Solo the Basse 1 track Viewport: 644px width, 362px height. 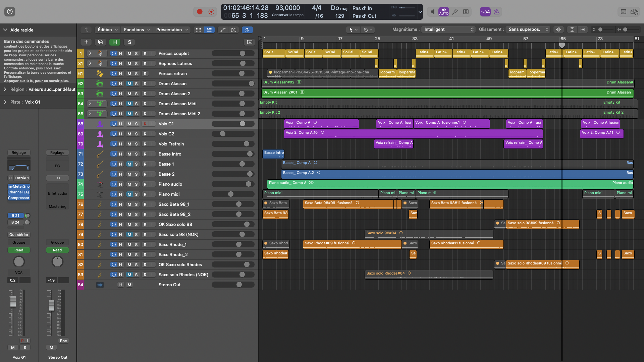click(x=136, y=164)
